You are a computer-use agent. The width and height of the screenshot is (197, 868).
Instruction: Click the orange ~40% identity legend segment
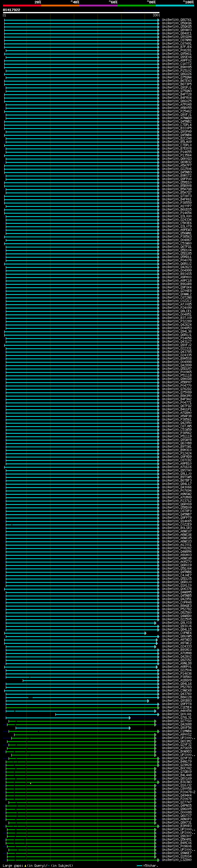60,6
